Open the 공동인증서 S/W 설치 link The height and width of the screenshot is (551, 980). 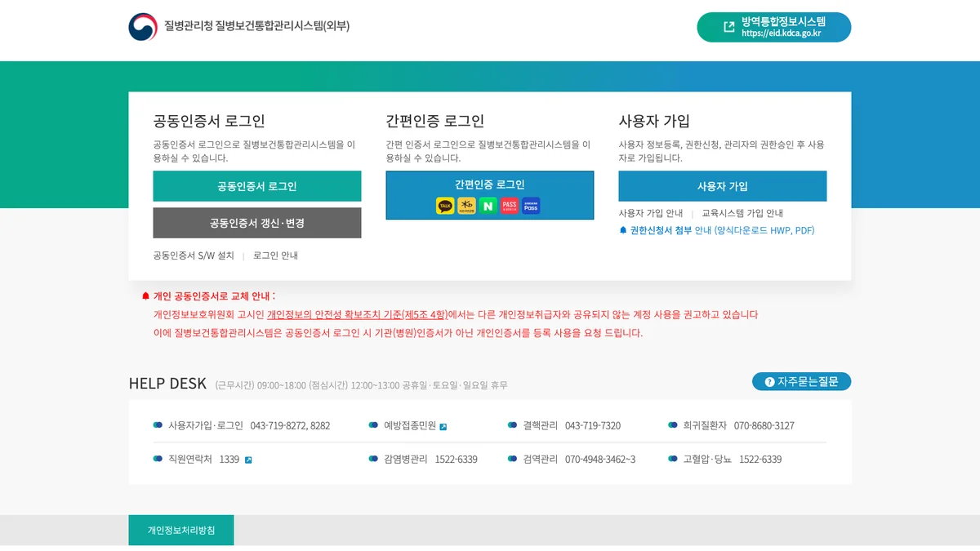194,256
